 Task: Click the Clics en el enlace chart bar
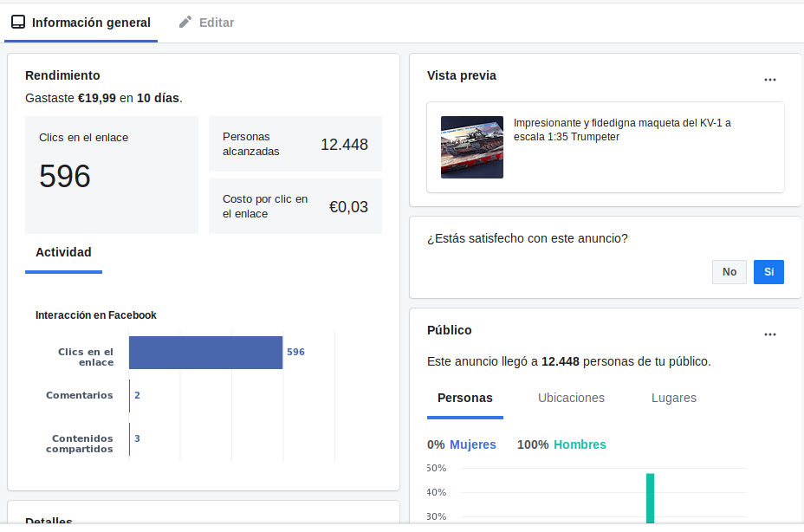tap(205, 353)
